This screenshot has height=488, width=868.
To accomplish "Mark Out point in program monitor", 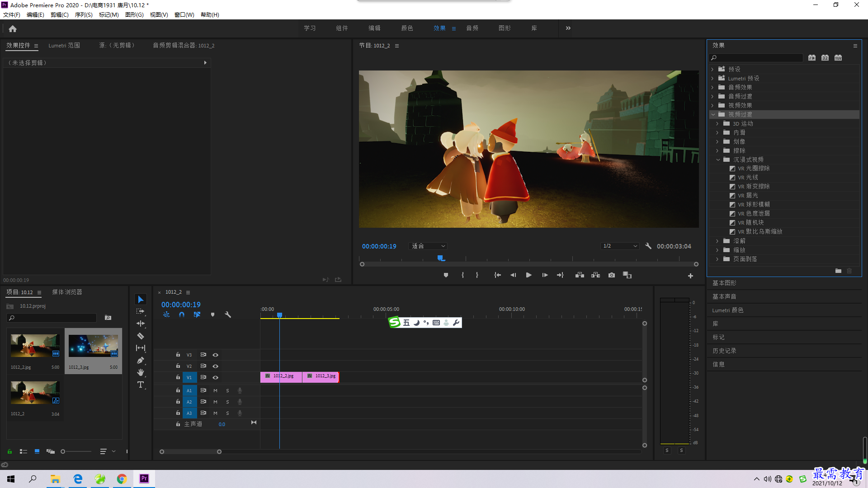I will pos(477,275).
